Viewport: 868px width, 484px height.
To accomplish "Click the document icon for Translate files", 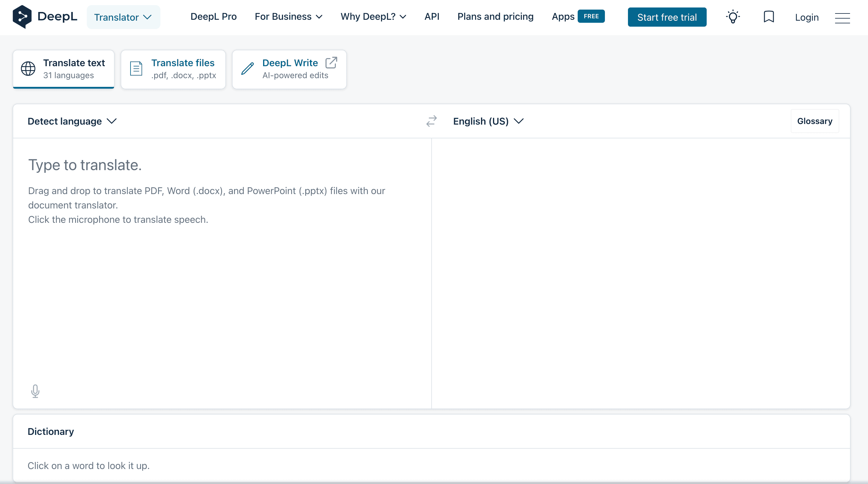I will click(x=136, y=69).
